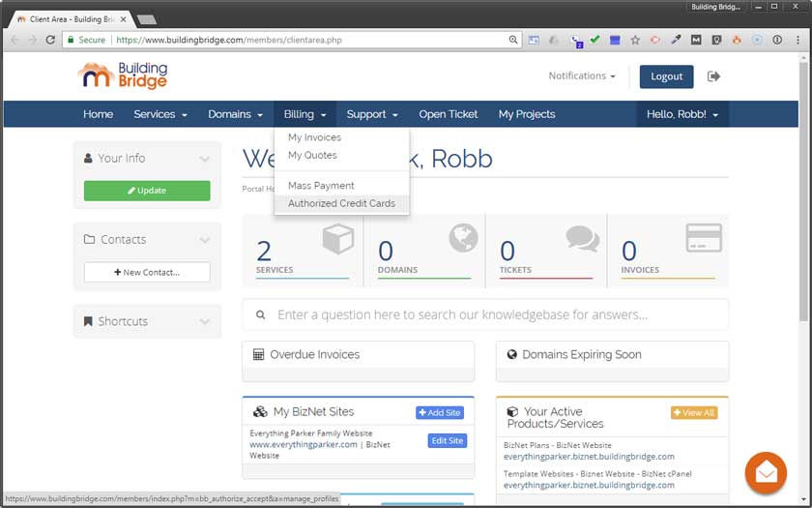
Task: Open the Chrome three-dot menu
Action: (x=797, y=40)
